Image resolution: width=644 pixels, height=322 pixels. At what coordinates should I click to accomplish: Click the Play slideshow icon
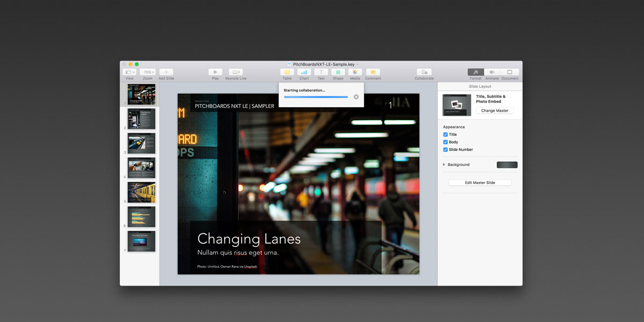point(215,72)
